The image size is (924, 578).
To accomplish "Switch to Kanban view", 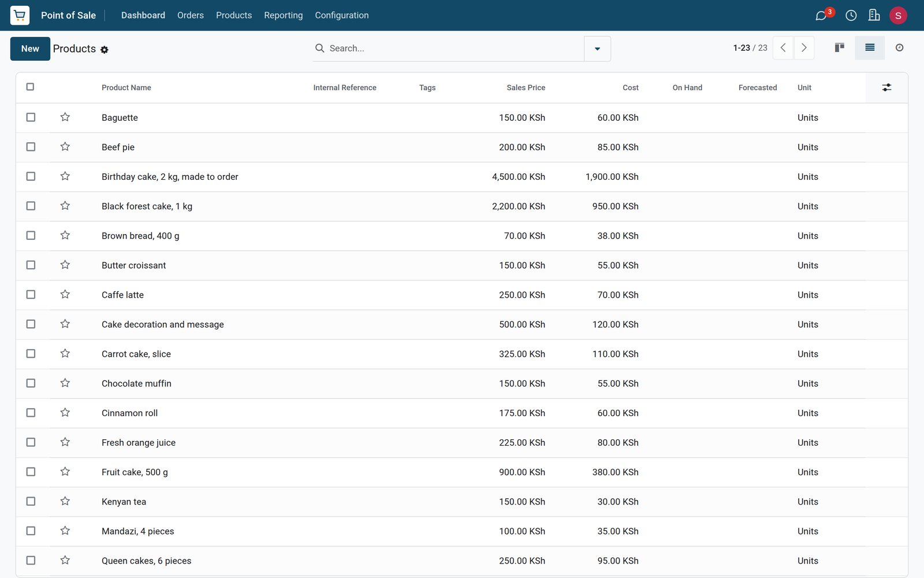I will (840, 48).
